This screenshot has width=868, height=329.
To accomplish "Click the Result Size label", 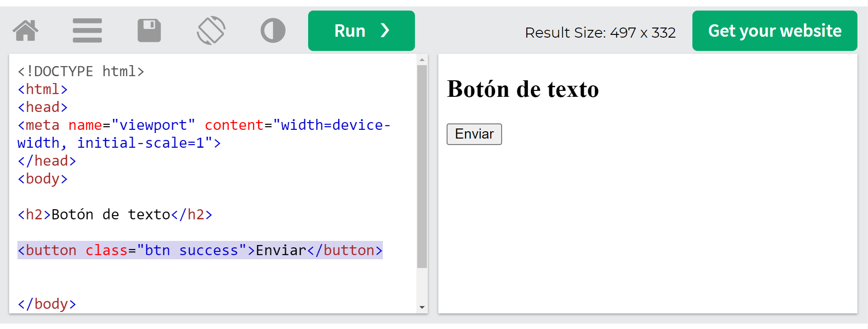I will [x=600, y=33].
